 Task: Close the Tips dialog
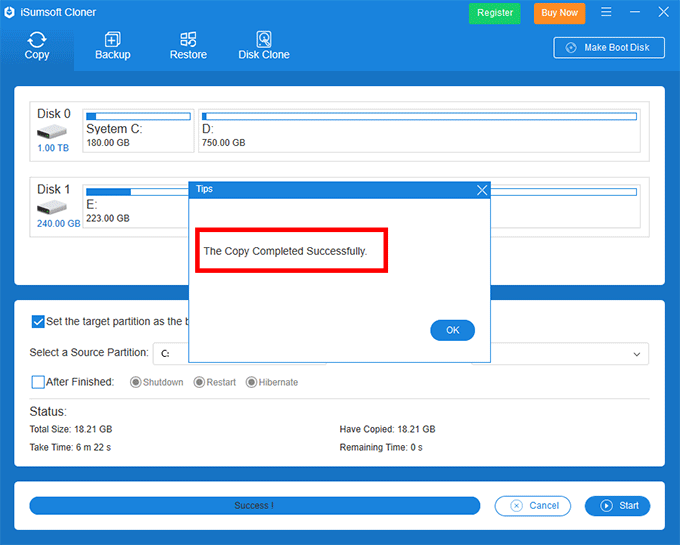482,190
